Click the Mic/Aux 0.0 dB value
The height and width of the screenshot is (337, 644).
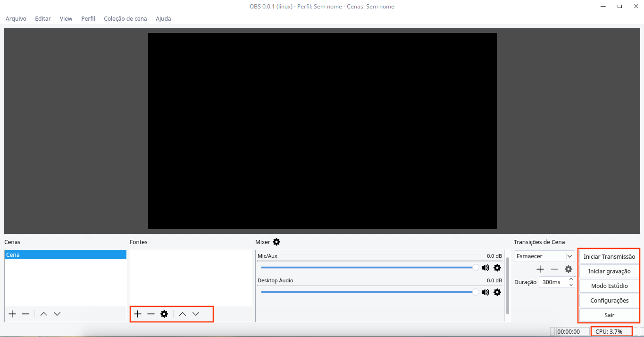pyautogui.click(x=494, y=256)
